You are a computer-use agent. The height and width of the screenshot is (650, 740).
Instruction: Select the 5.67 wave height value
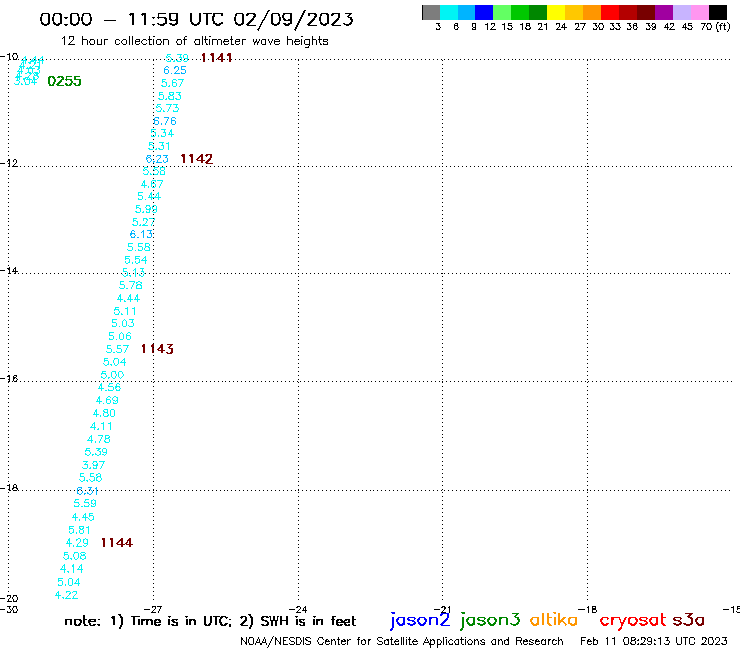(x=172, y=83)
